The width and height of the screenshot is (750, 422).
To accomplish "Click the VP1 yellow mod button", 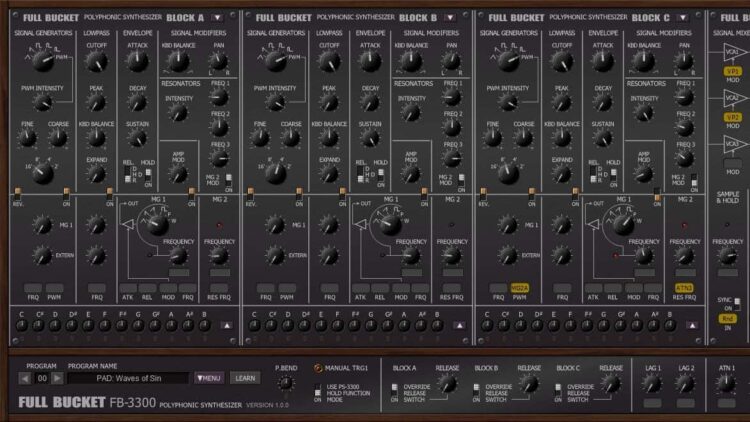I will pyautogui.click(x=732, y=71).
